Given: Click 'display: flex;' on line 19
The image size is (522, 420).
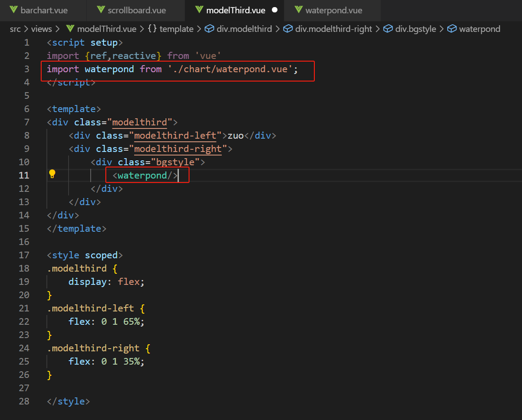Looking at the screenshot, I should click(107, 282).
